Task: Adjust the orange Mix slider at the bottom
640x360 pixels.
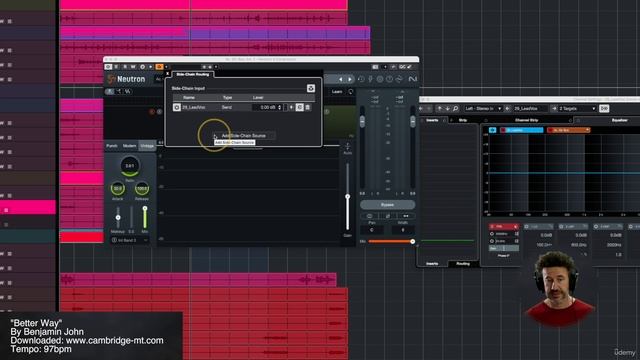Action: click(391, 242)
